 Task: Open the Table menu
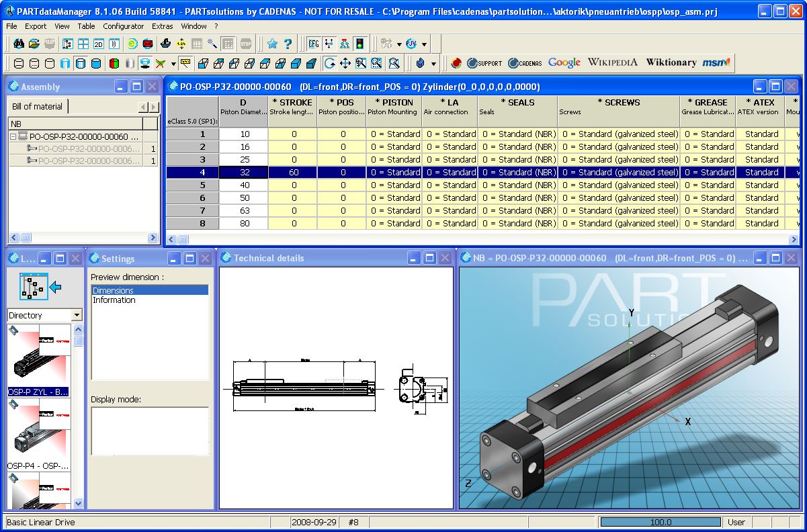point(86,26)
